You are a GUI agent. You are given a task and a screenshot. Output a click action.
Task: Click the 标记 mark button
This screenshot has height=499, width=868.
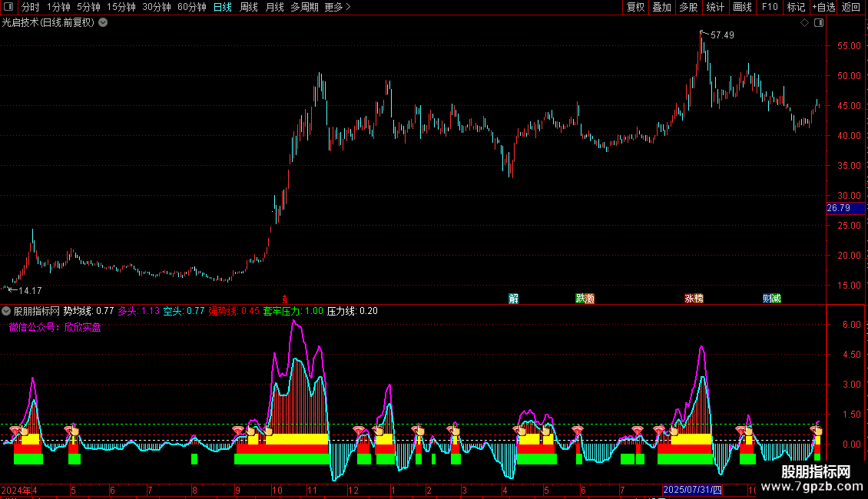click(x=796, y=7)
